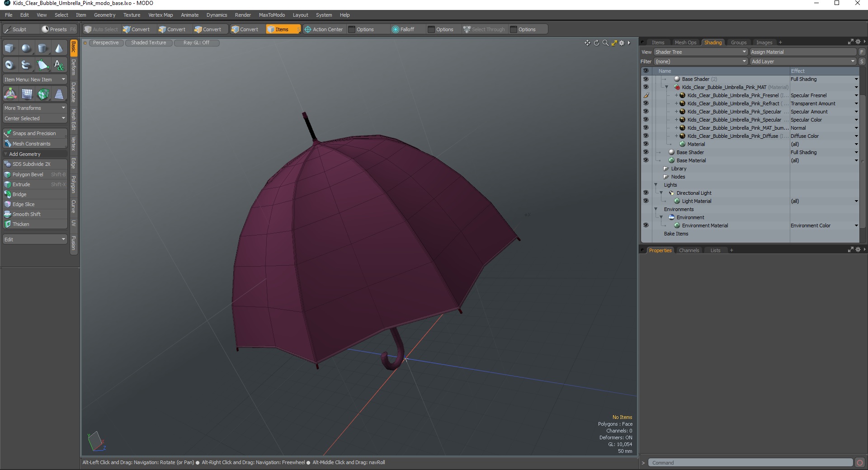
Task: Switch to the Mesh Ops tab
Action: tap(685, 42)
